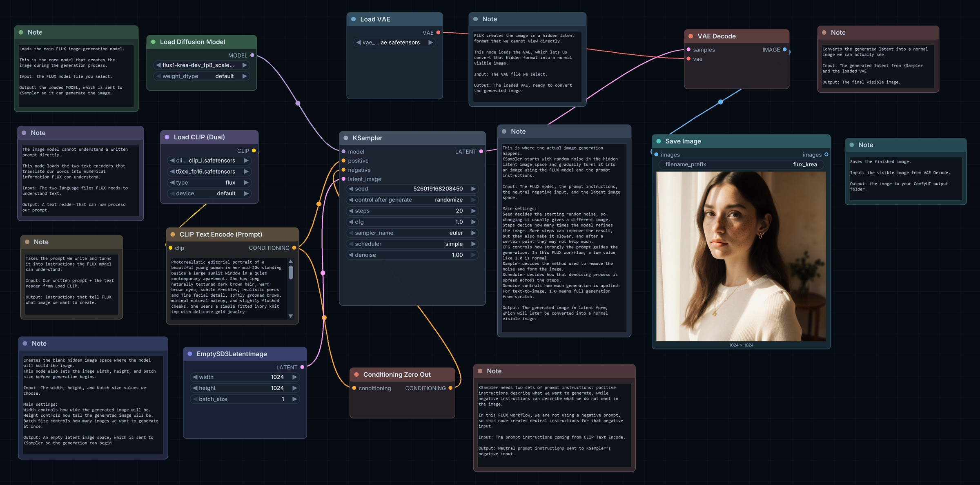Viewport: 980px width, 485px height.
Task: Increase the batch_size value
Action: pyautogui.click(x=295, y=399)
